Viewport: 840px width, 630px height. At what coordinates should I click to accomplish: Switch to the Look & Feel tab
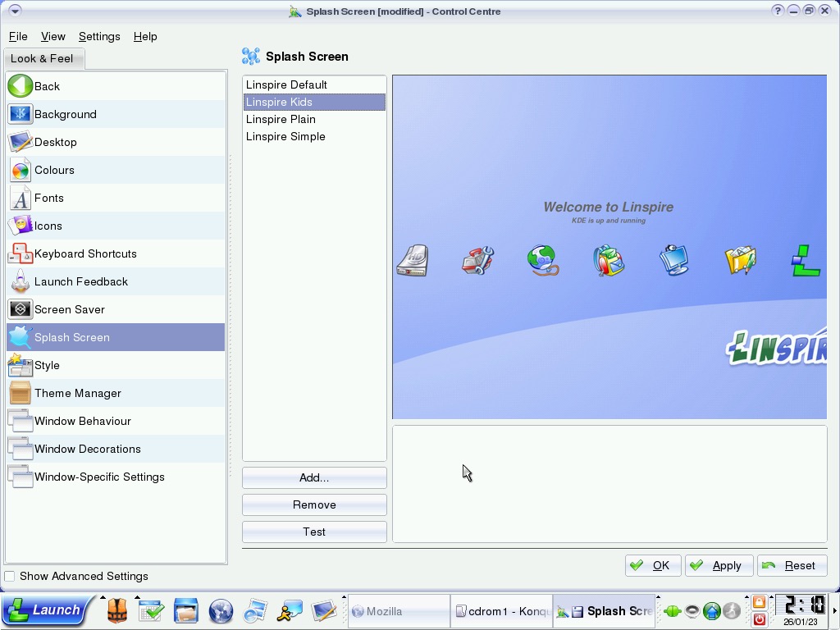click(x=42, y=58)
